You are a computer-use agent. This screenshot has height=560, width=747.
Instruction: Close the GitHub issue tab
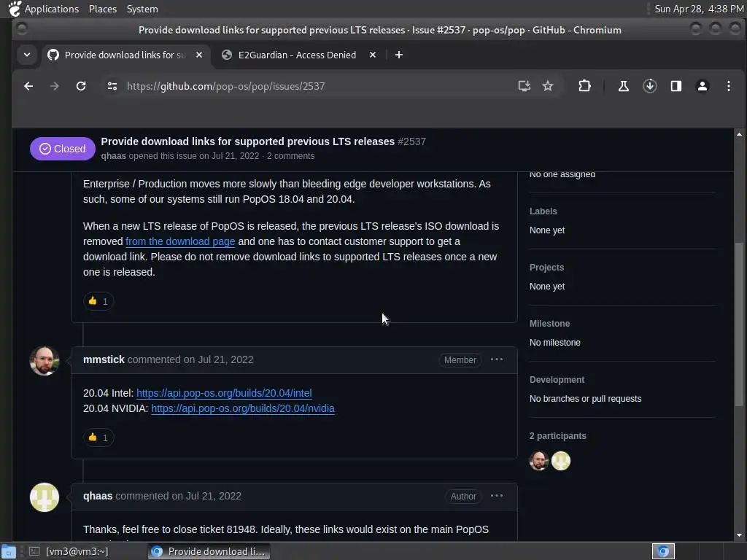coord(199,55)
